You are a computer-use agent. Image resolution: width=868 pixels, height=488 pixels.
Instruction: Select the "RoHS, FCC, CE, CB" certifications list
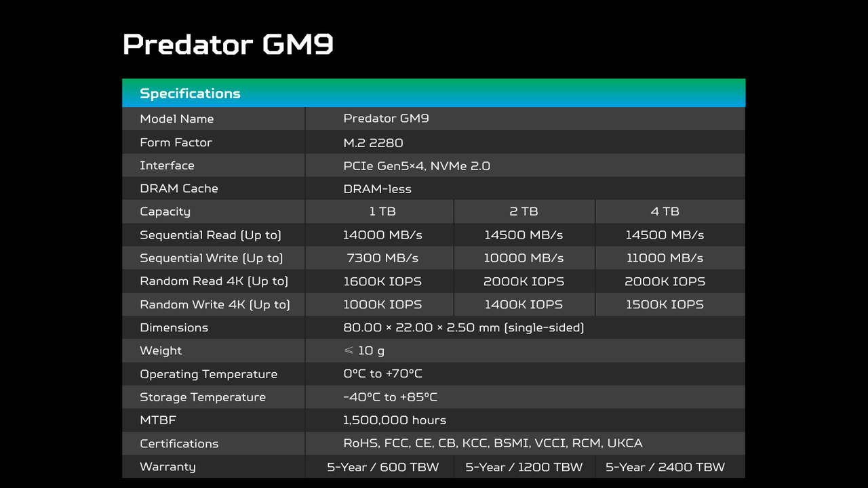493,443
